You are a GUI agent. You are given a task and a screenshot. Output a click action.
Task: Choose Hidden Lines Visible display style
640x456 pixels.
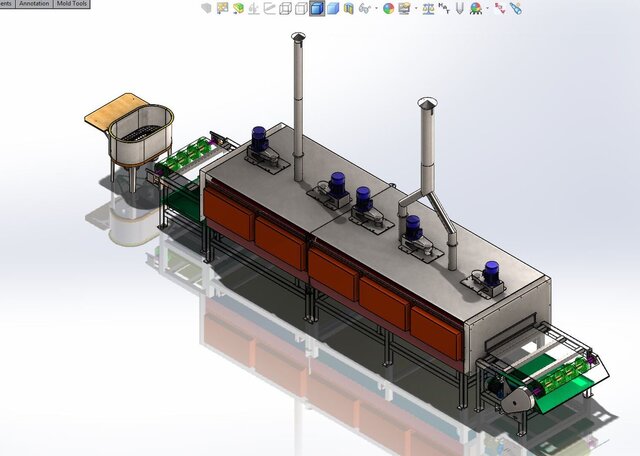tap(286, 8)
